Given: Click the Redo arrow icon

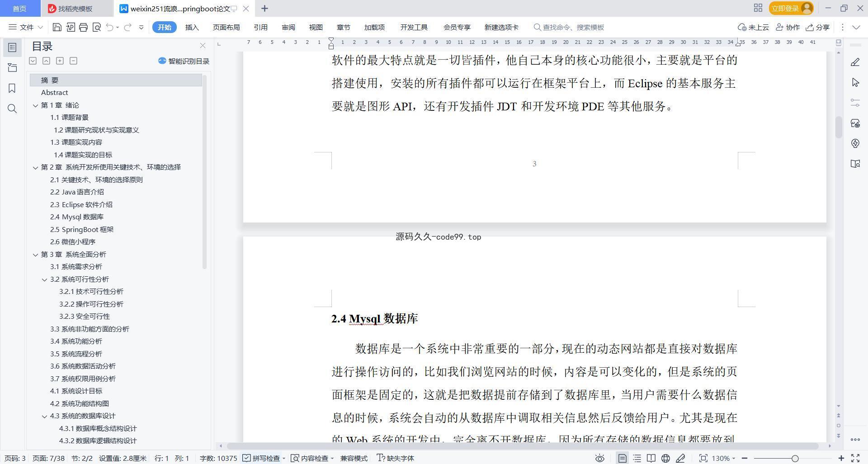Looking at the screenshot, I should pos(128,27).
